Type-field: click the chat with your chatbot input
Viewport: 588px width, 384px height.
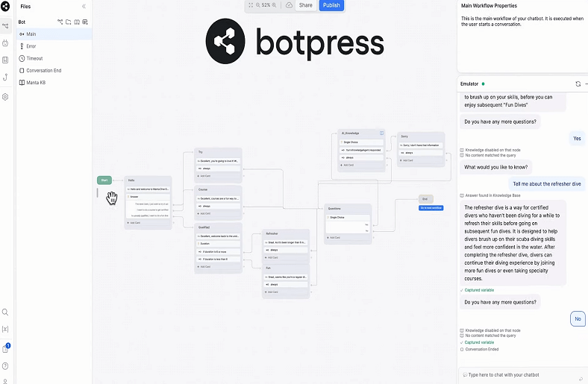click(522, 375)
